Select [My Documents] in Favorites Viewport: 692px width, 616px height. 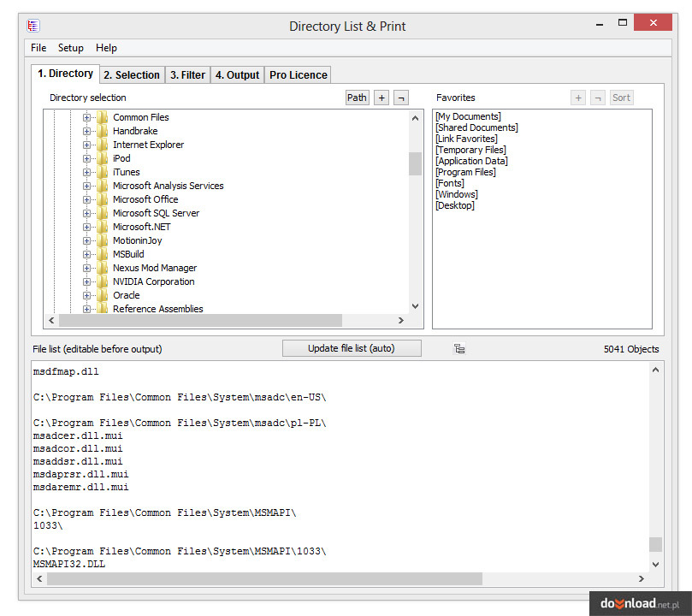coord(468,116)
